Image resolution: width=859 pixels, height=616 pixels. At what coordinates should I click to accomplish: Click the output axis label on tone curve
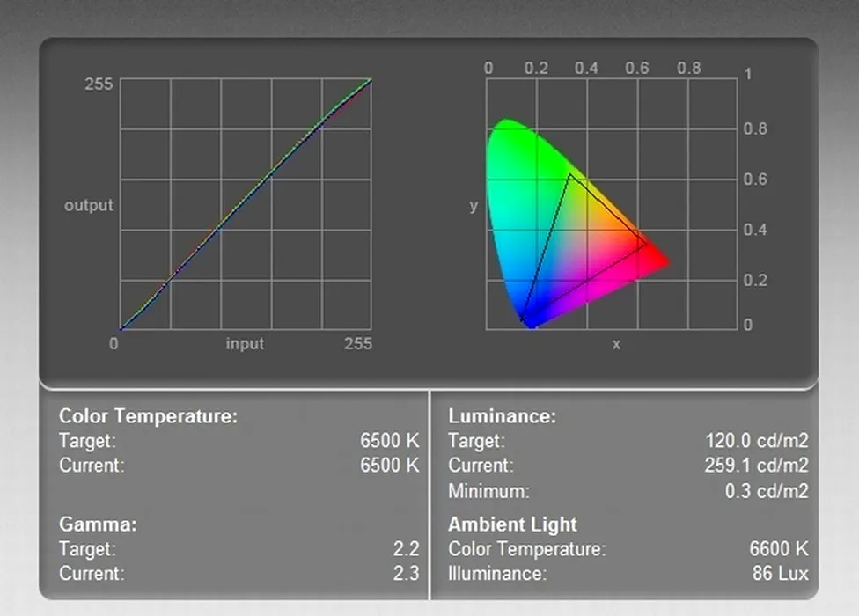click(x=89, y=205)
